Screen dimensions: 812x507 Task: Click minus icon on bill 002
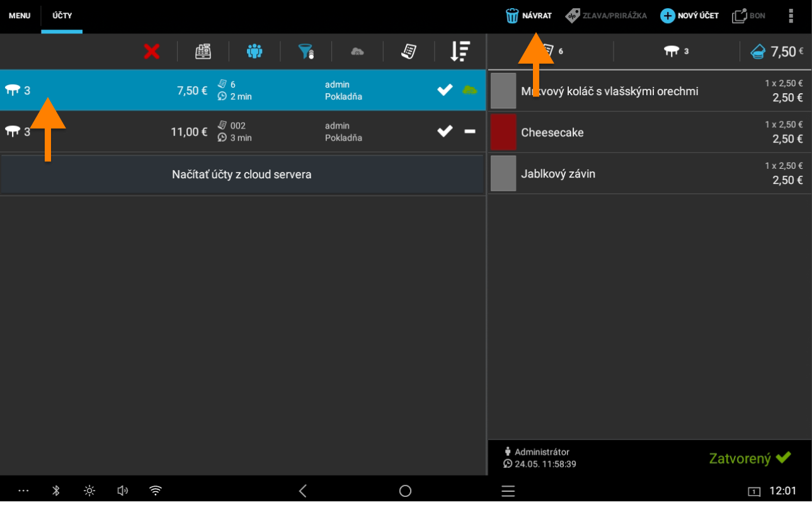pyautogui.click(x=470, y=132)
